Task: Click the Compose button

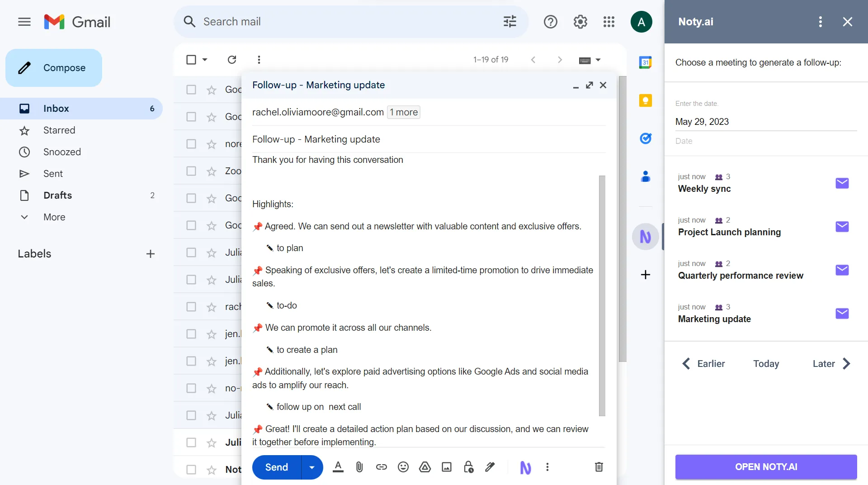Action: (54, 68)
